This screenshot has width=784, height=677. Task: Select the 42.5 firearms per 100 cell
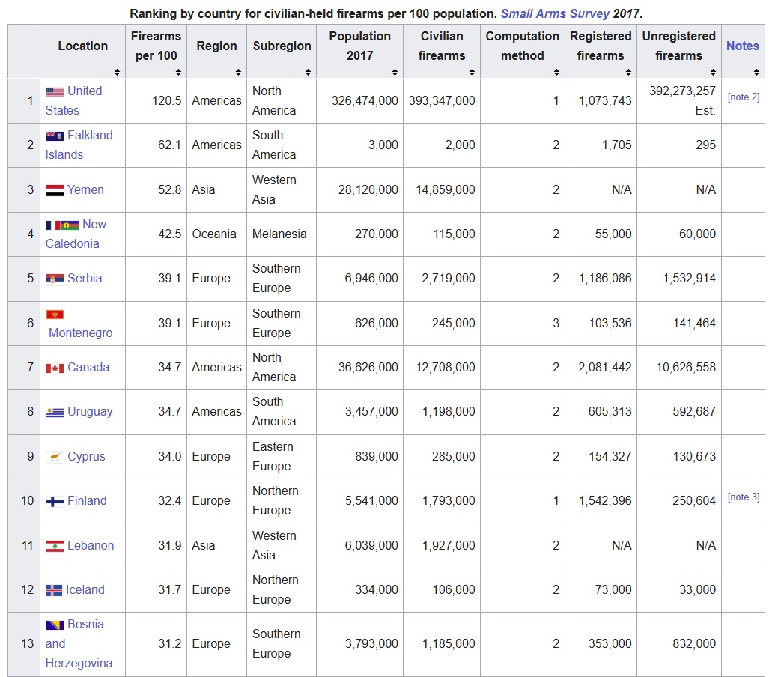coord(156,234)
